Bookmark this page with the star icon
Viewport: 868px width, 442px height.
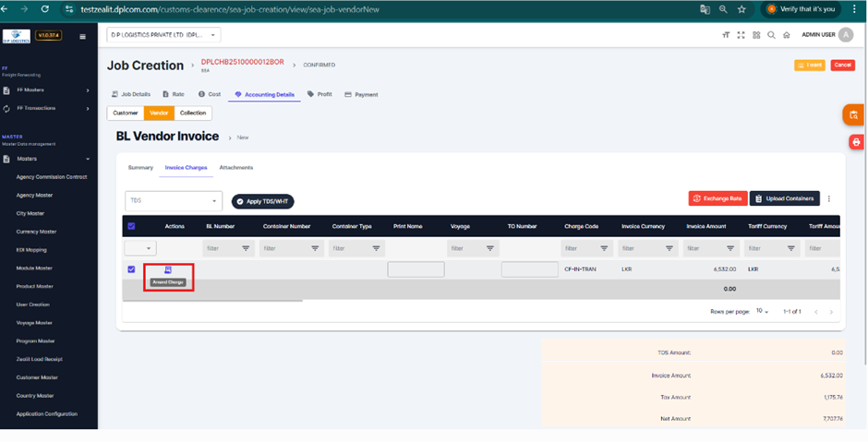(x=741, y=9)
